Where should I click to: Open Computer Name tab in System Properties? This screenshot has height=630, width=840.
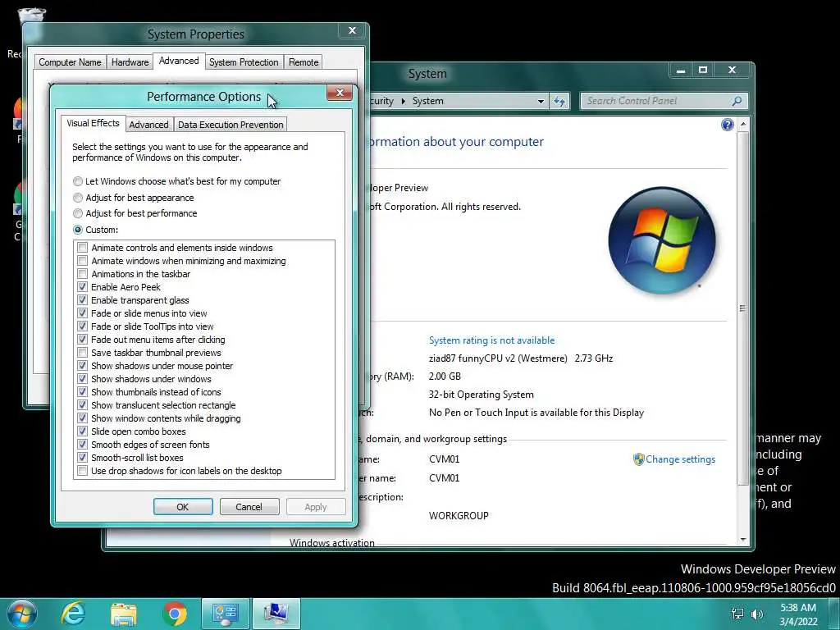(70, 62)
